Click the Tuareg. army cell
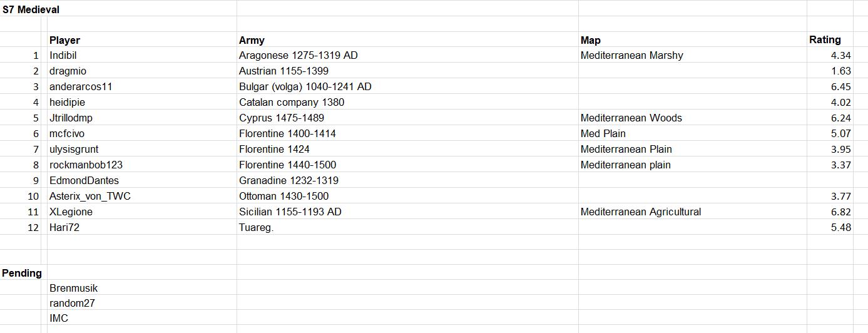The height and width of the screenshot is (333, 868). click(407, 227)
